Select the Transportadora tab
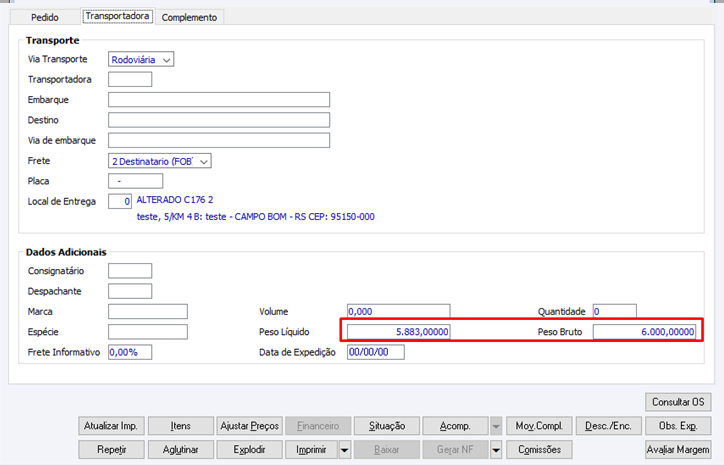Viewport: 724px width, 465px height. pyautogui.click(x=117, y=16)
